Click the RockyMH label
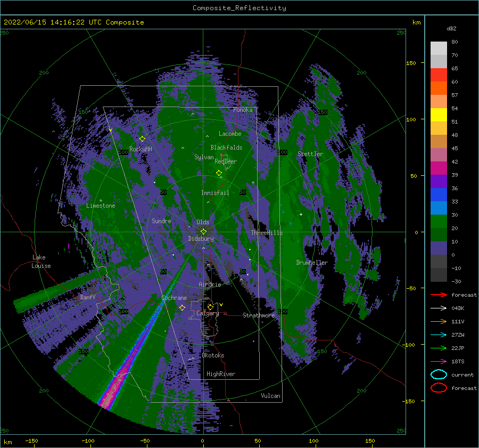Viewport: 479px width, 448px height. [x=141, y=149]
